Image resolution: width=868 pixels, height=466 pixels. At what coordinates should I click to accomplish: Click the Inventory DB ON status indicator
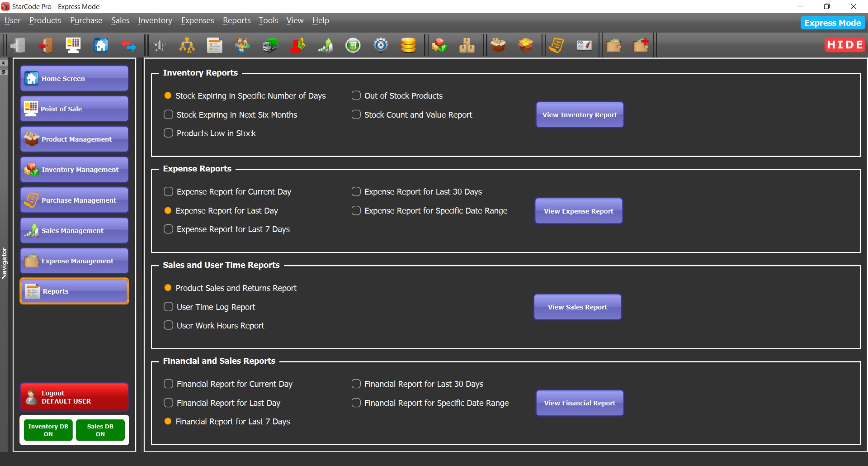[x=47, y=430]
